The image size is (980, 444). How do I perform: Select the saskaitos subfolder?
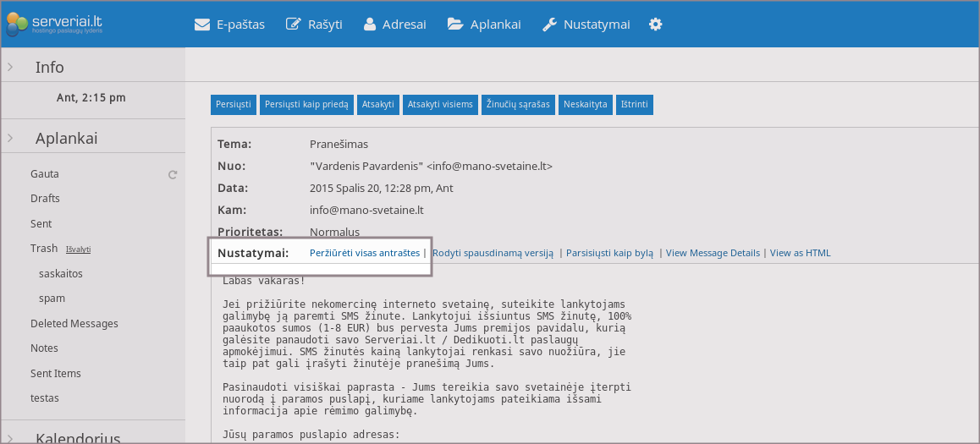(61, 274)
